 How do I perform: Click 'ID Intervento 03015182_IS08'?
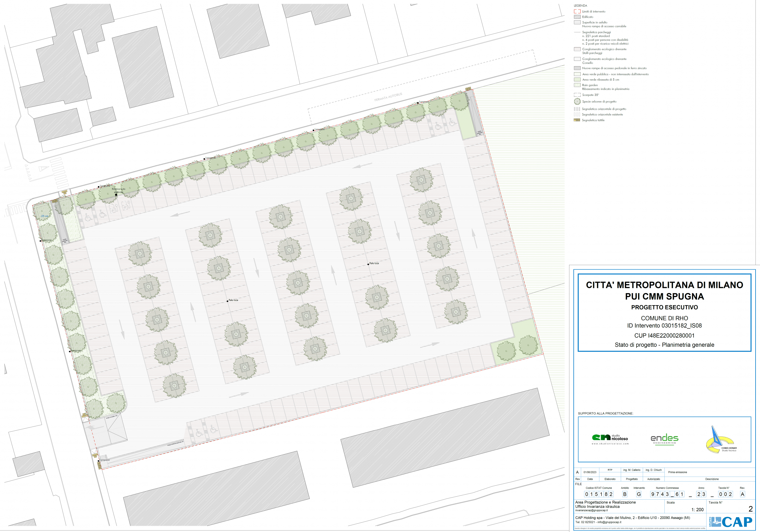click(664, 325)
